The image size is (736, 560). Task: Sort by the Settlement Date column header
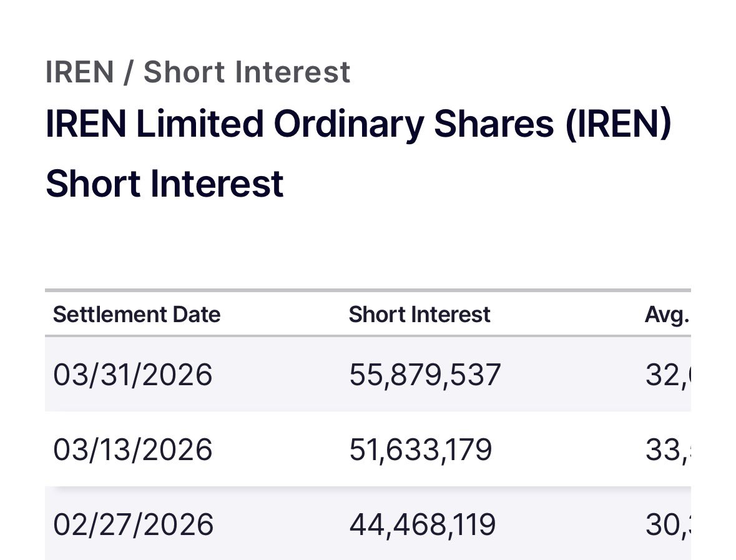[137, 315]
